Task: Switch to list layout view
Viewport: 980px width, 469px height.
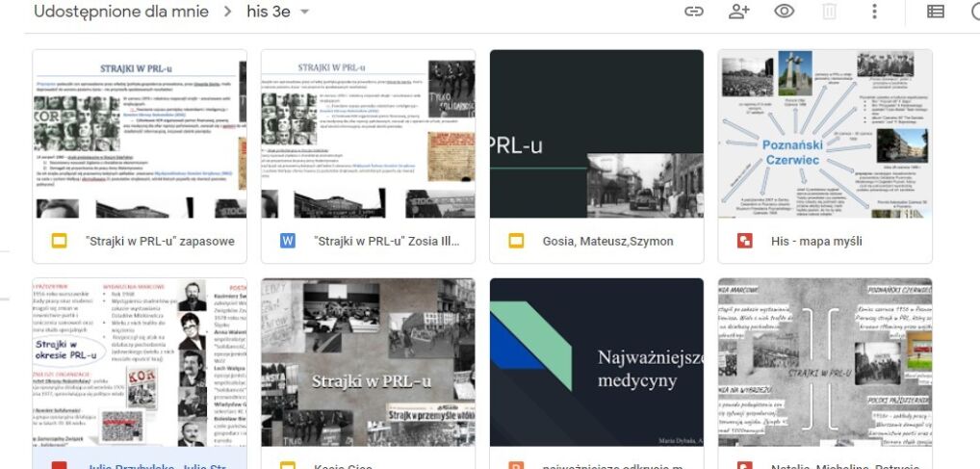Action: click(x=935, y=12)
